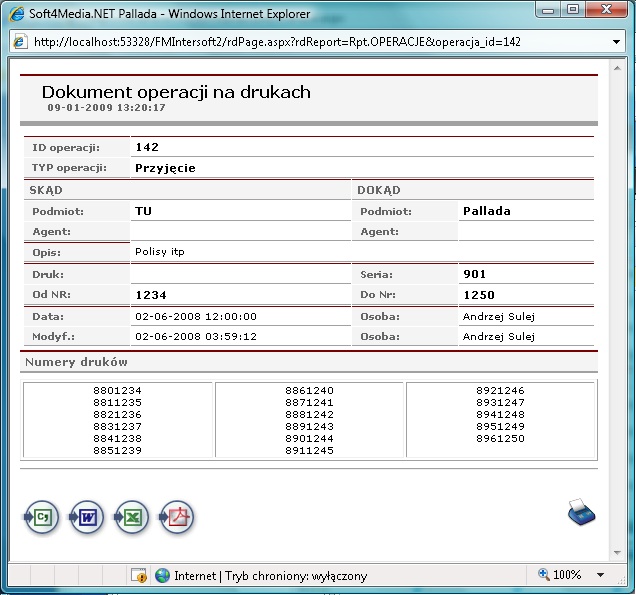Click the window title 'Soft4Media.NET Pallada'
Screen dimensions: 636x595
(93, 14)
